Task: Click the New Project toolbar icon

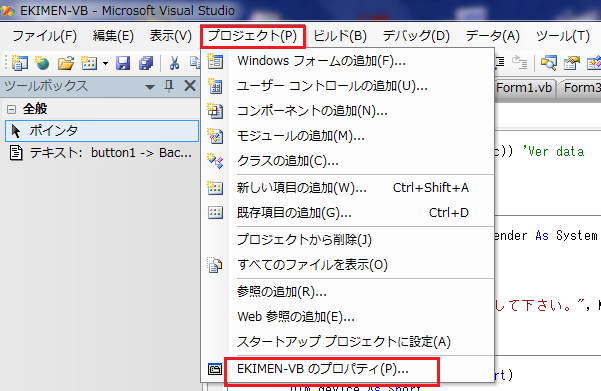Action: pos(19,63)
